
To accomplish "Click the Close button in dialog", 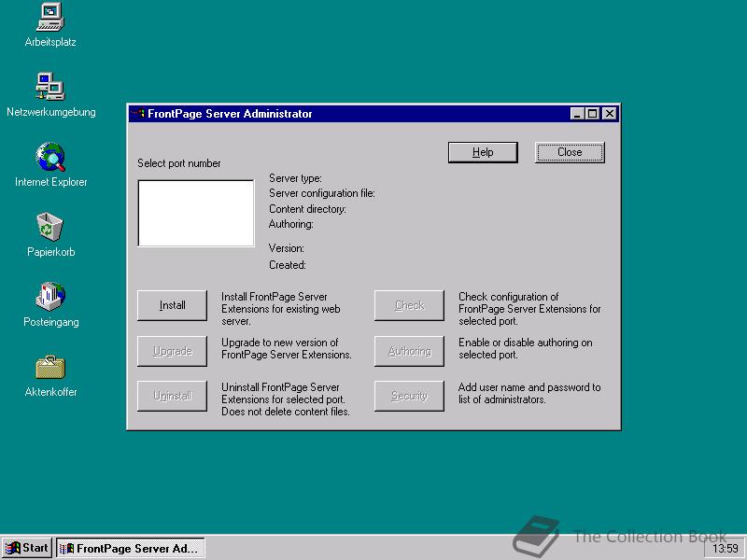I will pos(570,152).
